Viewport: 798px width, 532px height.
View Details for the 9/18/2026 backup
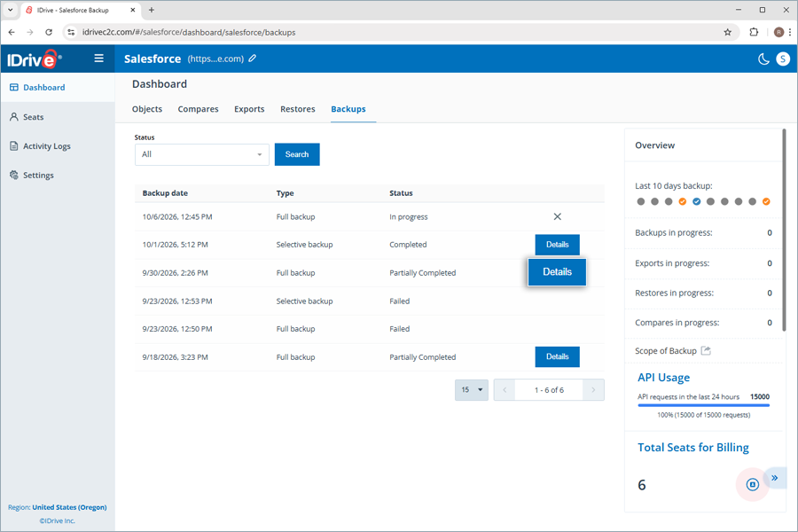[x=558, y=356]
